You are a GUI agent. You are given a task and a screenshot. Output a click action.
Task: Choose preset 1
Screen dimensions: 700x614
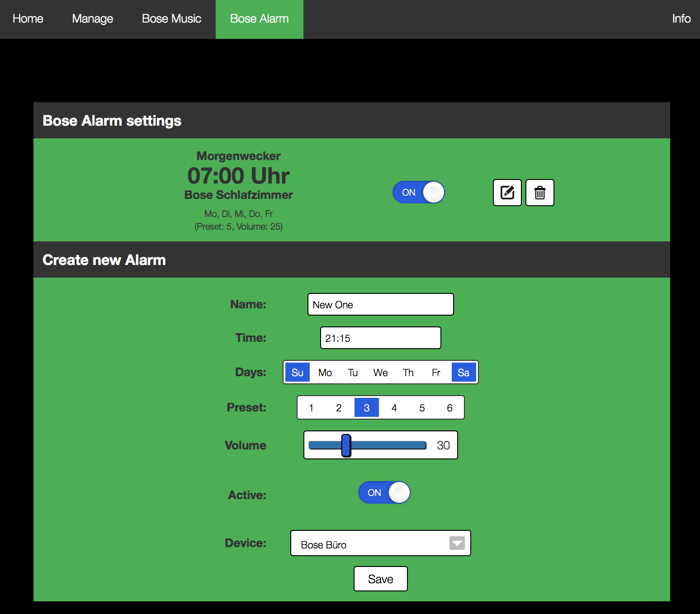coord(311,407)
